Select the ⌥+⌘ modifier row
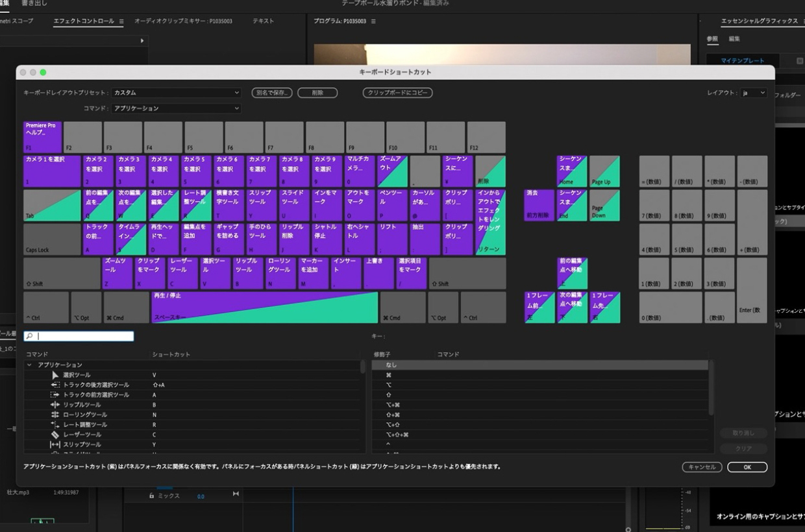 click(540, 405)
